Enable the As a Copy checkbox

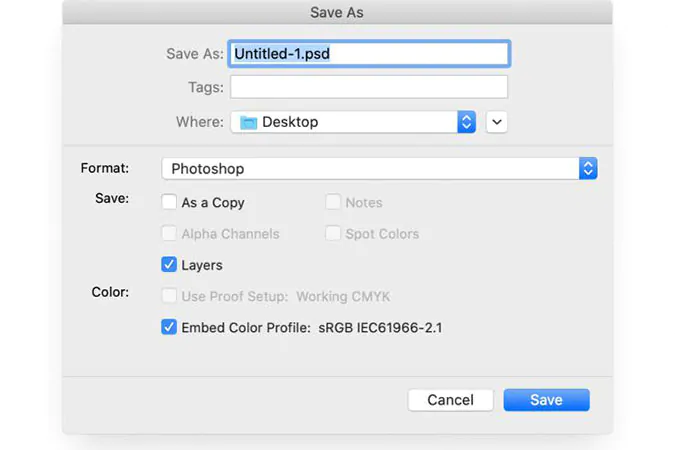point(170,202)
